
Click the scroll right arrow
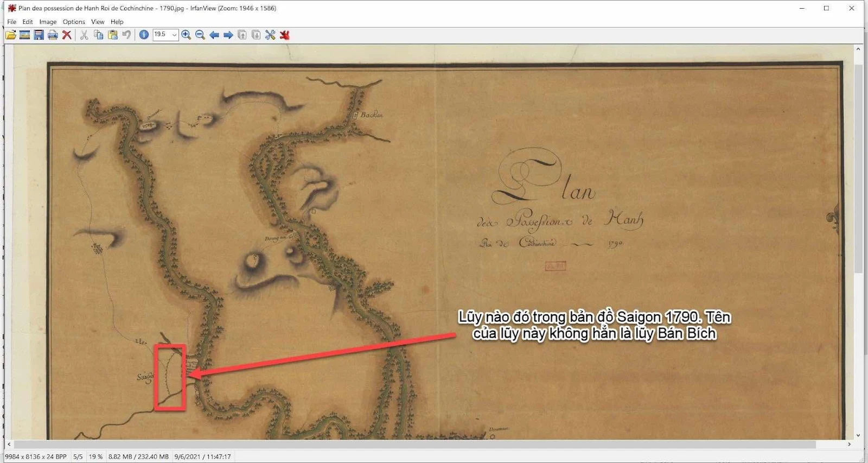pyautogui.click(x=850, y=444)
